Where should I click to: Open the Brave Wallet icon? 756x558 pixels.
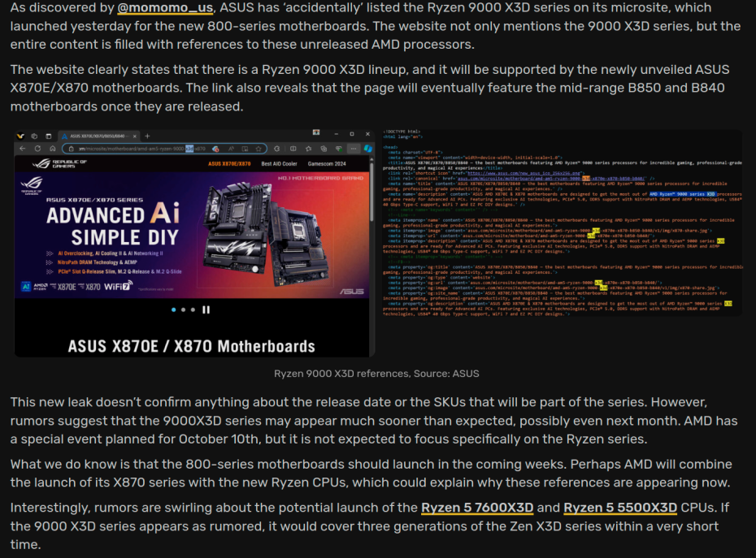324,148
